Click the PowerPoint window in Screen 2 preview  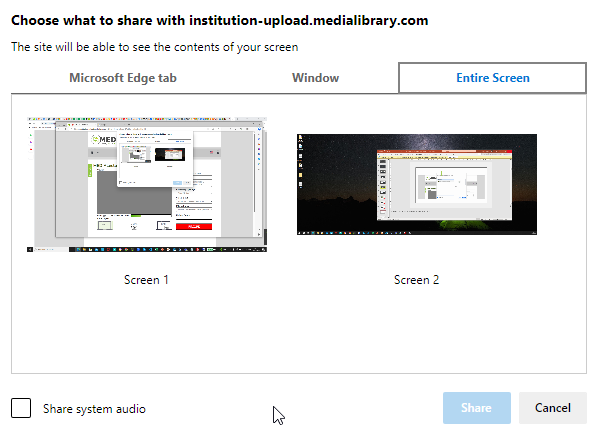pyautogui.click(x=444, y=185)
